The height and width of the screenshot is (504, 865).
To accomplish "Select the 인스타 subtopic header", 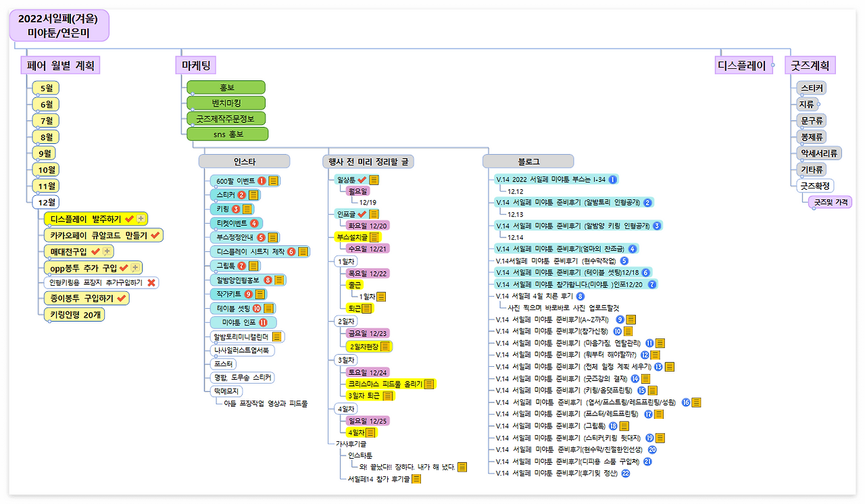I will [x=244, y=161].
